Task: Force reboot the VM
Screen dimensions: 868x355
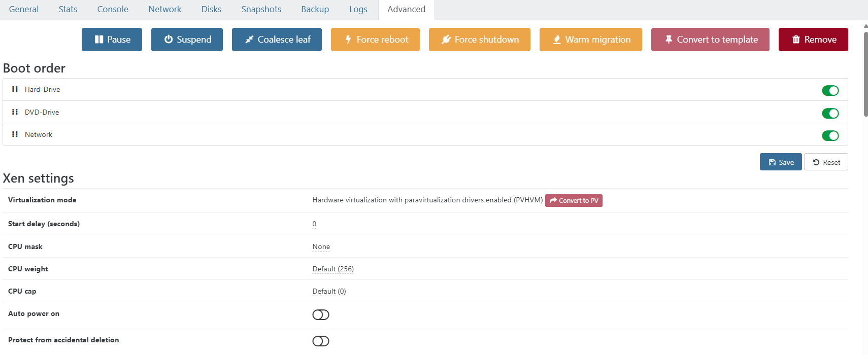Action: click(x=375, y=40)
